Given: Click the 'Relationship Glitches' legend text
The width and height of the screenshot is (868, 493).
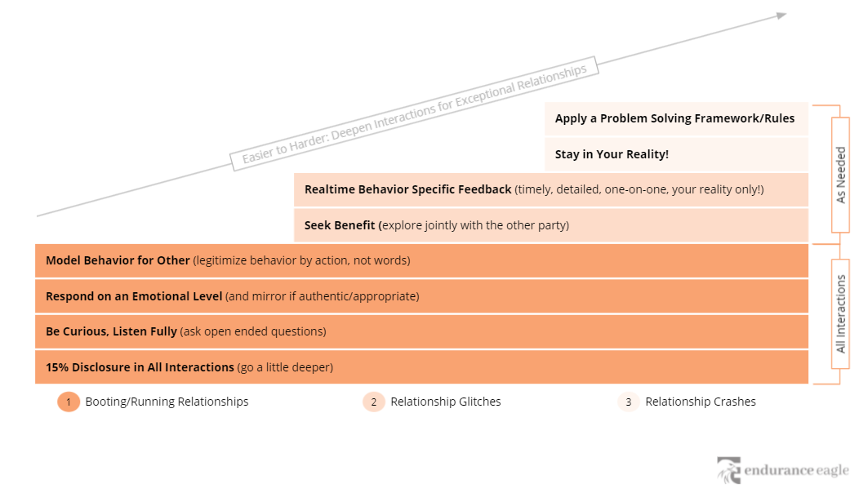Looking at the screenshot, I should tap(446, 402).
